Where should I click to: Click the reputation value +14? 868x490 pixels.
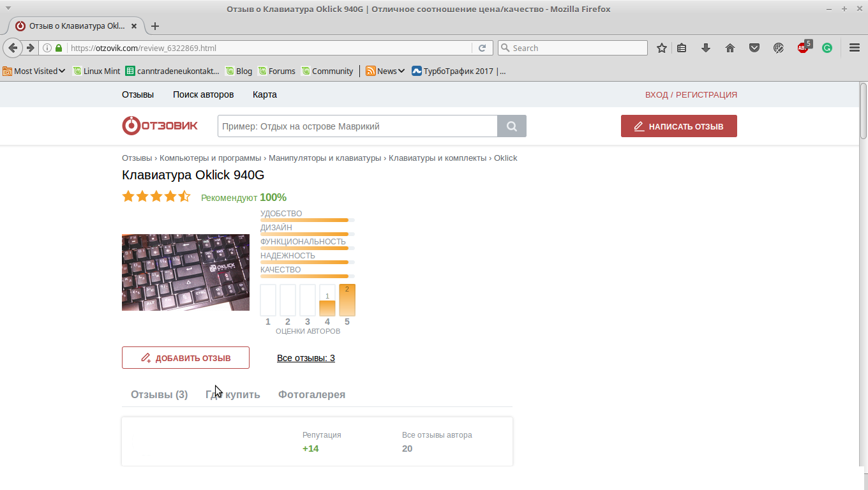click(311, 449)
